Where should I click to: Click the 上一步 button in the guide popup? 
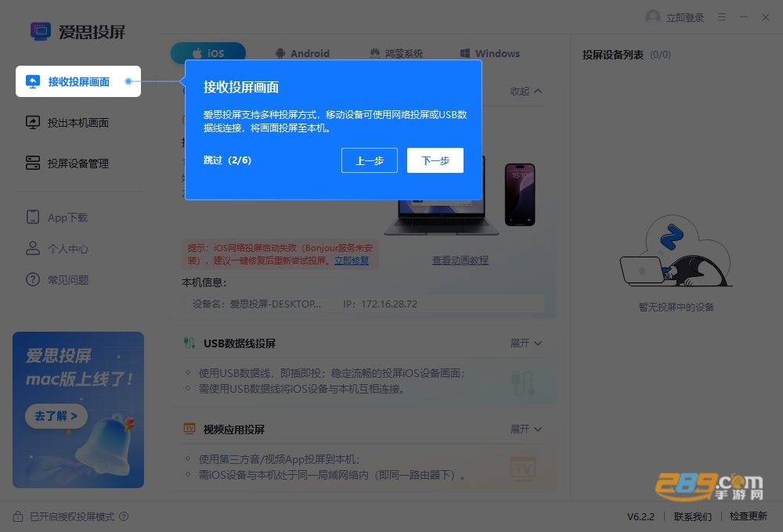point(370,160)
